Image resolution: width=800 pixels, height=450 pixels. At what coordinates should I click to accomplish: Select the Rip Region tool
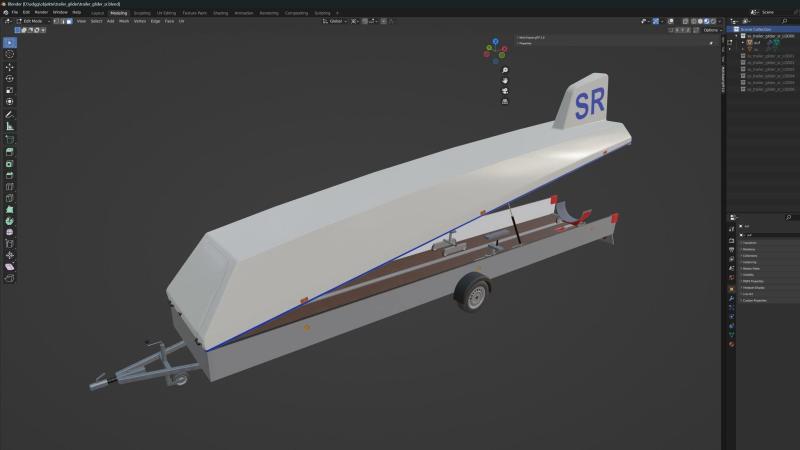(10, 278)
